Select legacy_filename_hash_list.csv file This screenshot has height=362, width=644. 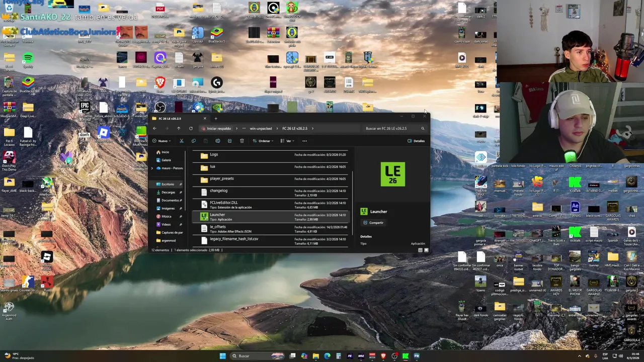[270, 241]
